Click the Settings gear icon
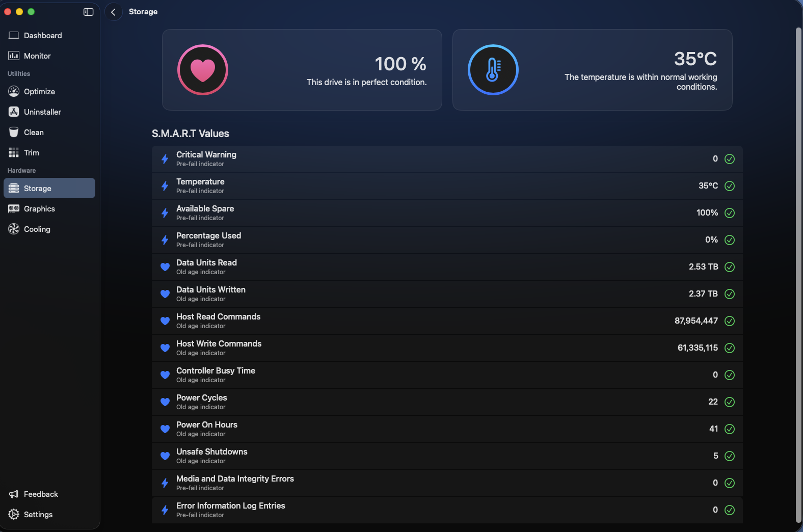 point(14,514)
